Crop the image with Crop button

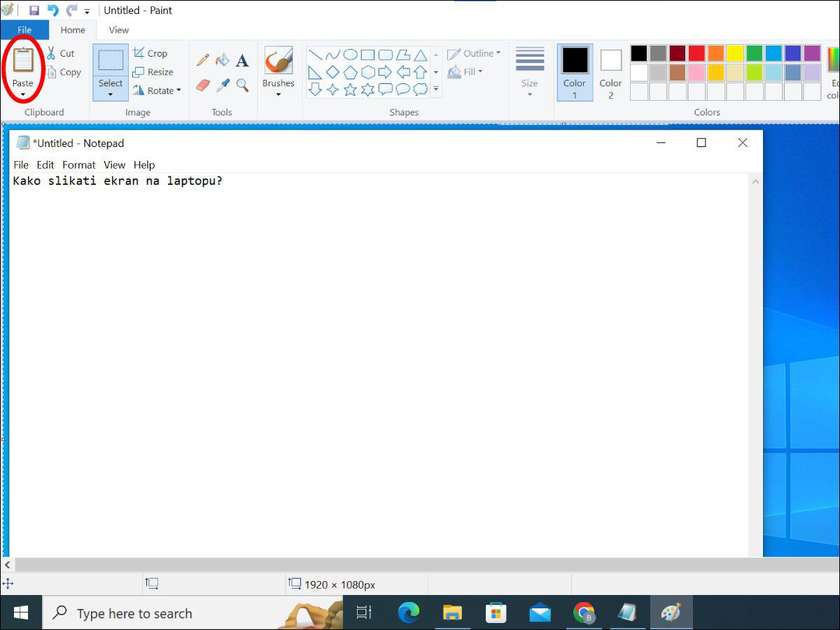[150, 53]
